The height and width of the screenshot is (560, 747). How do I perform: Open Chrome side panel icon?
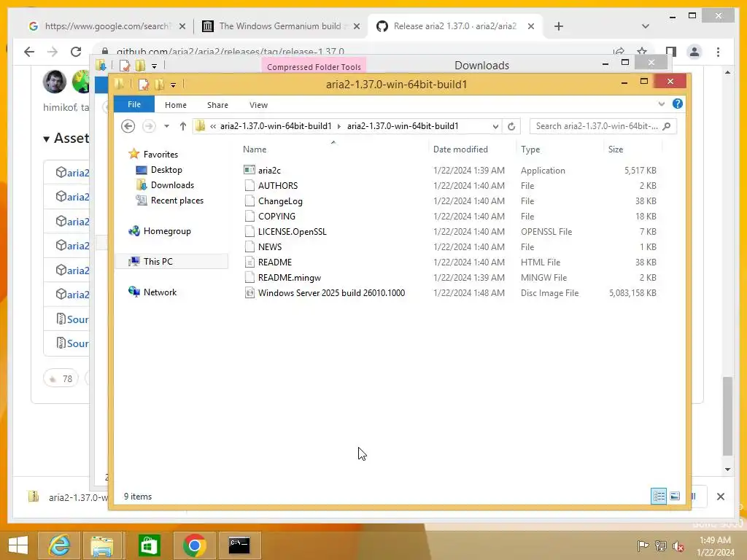coord(671,52)
